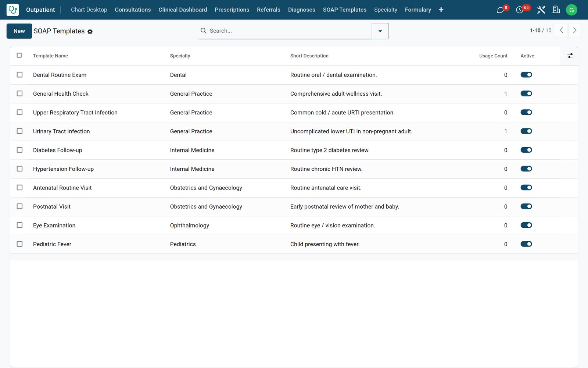Click the plus icon in navigation bar
The width and height of the screenshot is (588, 368).
click(441, 10)
